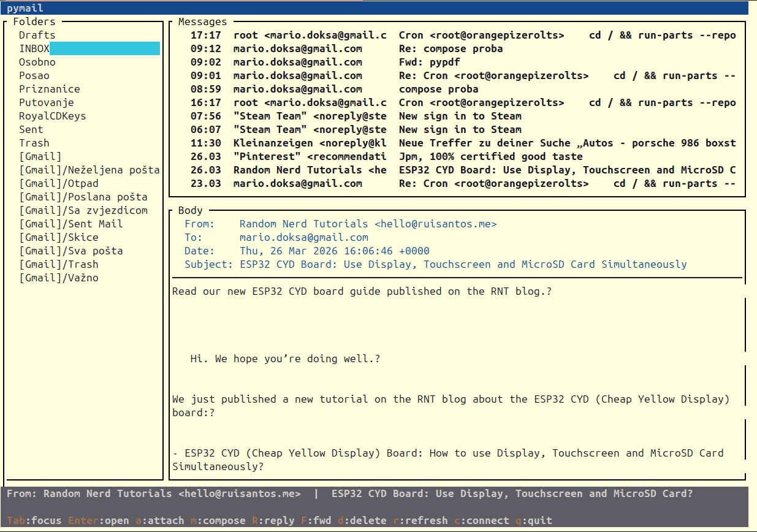The height and width of the screenshot is (532, 757).
Task: Select the RoyalCDKeys folder
Action: tap(53, 116)
